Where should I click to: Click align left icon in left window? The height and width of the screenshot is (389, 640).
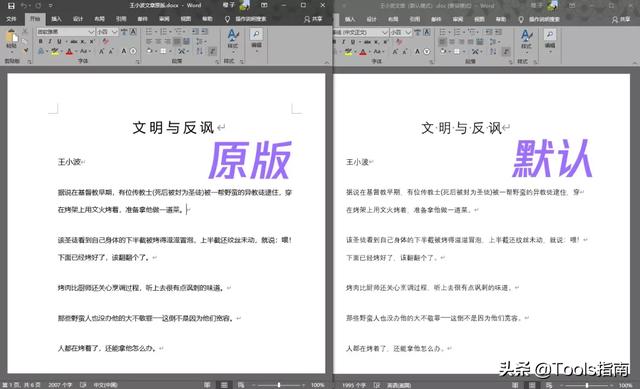coord(149,41)
